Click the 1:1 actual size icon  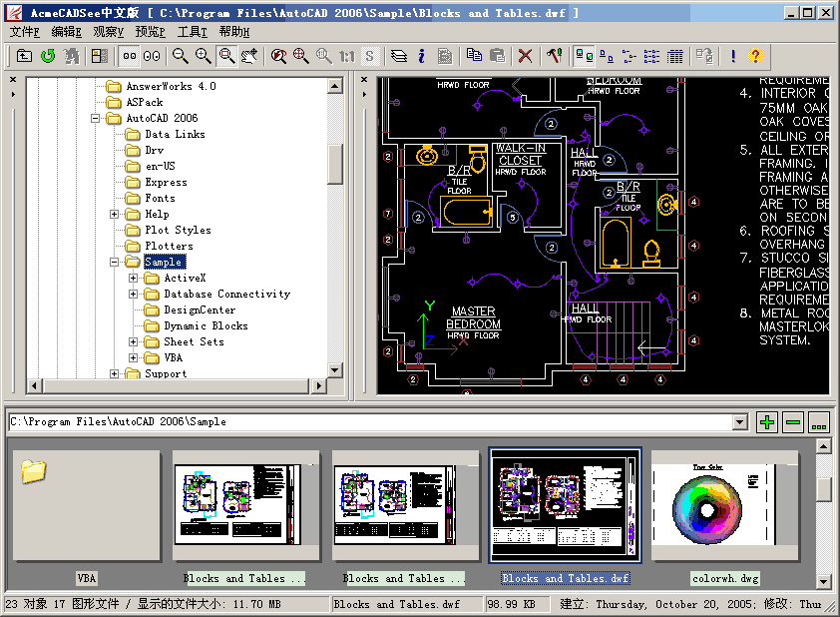pos(347,56)
